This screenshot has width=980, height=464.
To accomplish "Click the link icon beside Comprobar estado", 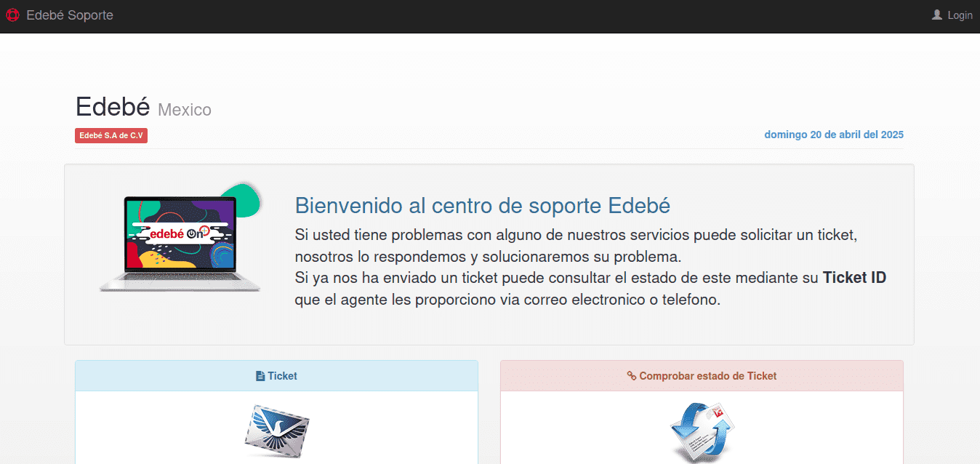I will (x=631, y=376).
